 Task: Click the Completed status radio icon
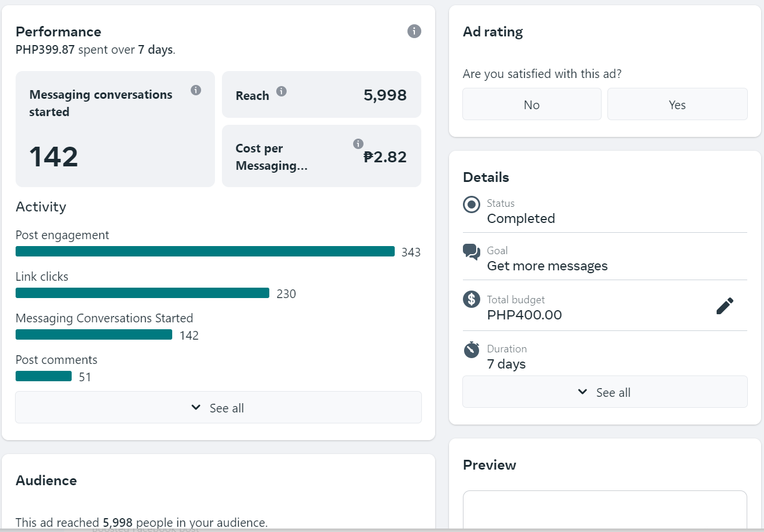(472, 204)
